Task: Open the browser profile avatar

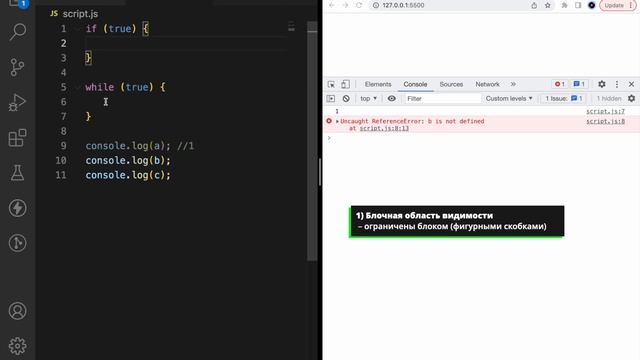Action: (x=591, y=5)
